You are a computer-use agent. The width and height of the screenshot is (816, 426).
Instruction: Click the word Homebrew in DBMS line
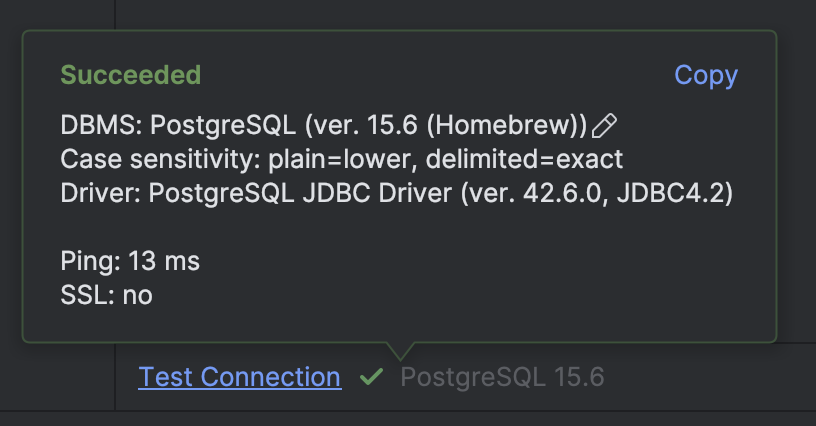pyautogui.click(x=503, y=125)
